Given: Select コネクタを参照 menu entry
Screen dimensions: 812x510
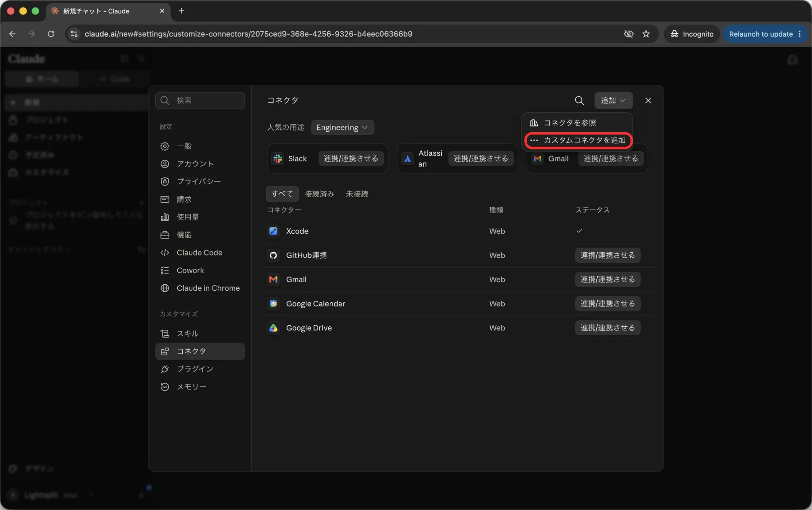Looking at the screenshot, I should (x=577, y=123).
